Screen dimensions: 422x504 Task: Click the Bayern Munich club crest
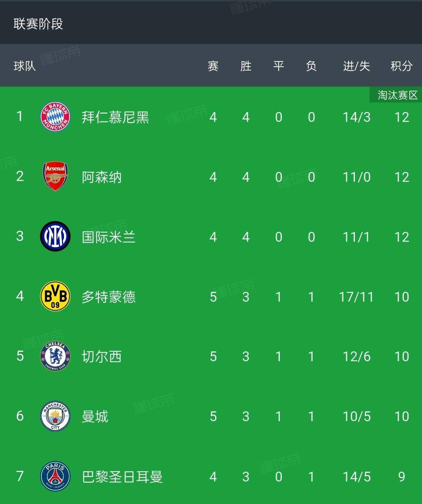click(55, 117)
